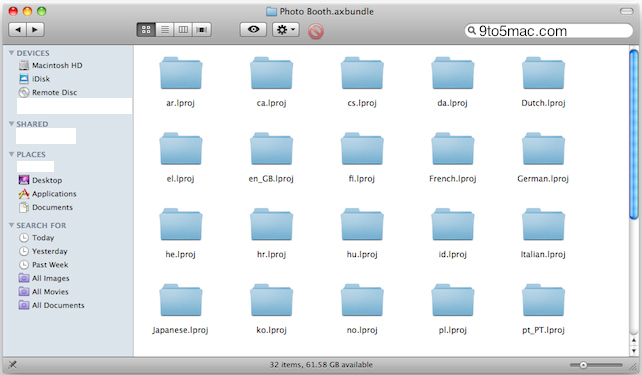642x375 pixels.
Task: Click the scrollbar up arrow
Action: 633,340
